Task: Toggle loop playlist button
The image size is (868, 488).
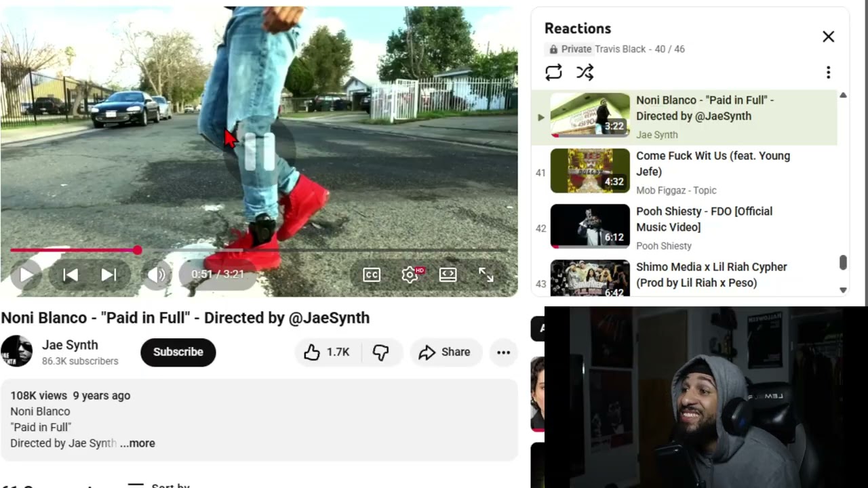Action: tap(553, 73)
